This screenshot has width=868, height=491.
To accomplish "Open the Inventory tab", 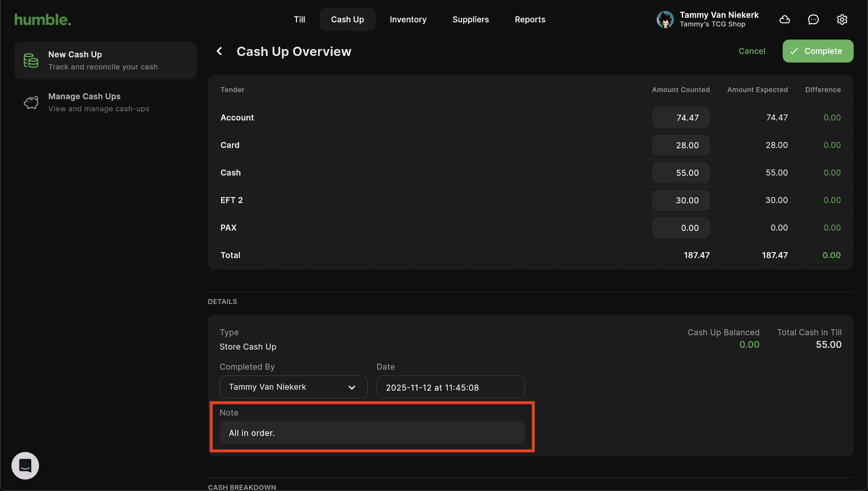I will tap(408, 20).
